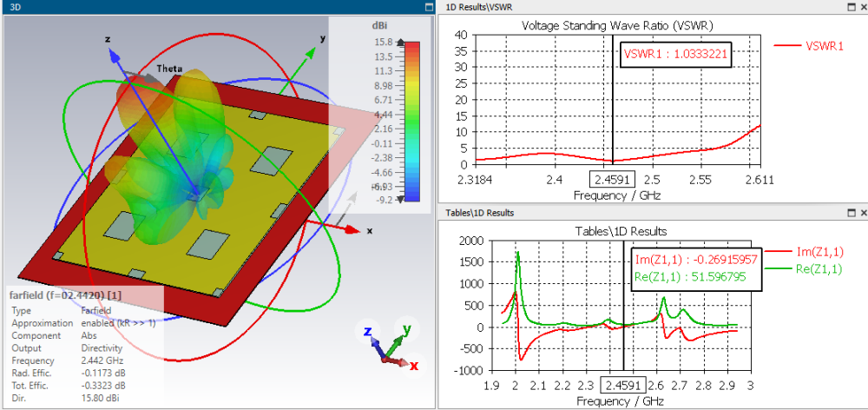This screenshot has height=410, width=868.
Task: Close the 1D Results VSWR panel
Action: coord(861,7)
